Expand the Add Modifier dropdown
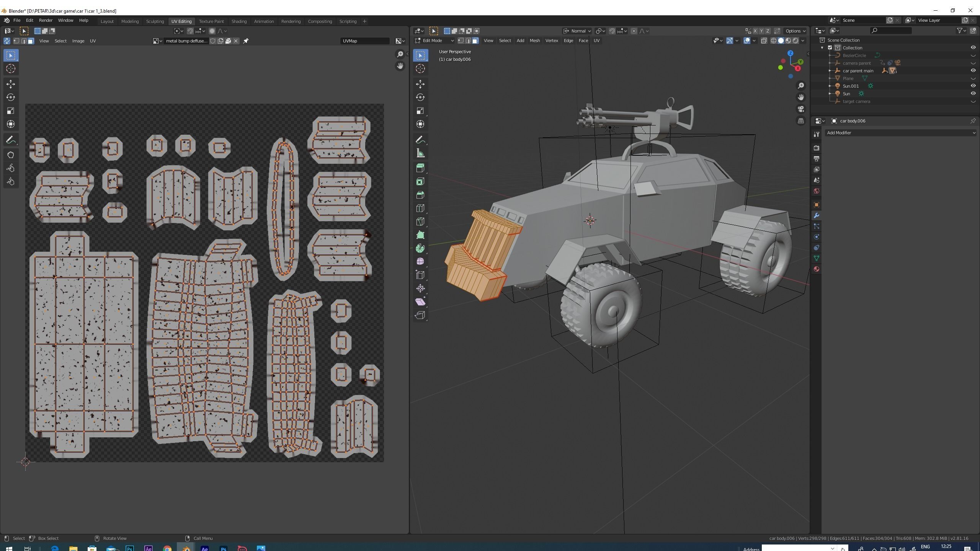Image resolution: width=980 pixels, height=551 pixels. pos(900,133)
